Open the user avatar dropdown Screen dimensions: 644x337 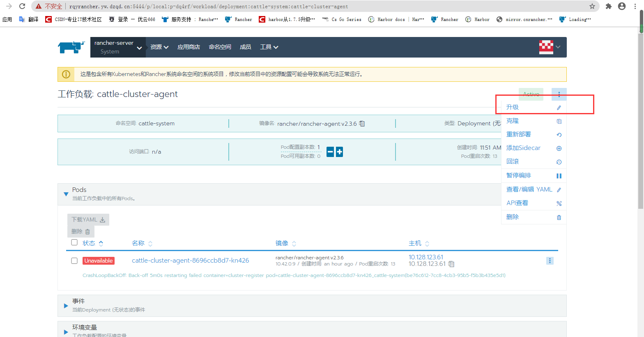[550, 47]
